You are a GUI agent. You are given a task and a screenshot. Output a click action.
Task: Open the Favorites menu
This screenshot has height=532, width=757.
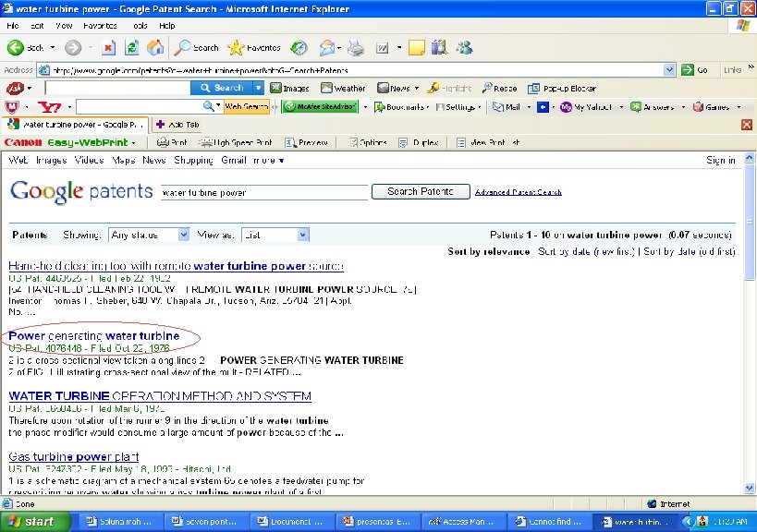click(x=100, y=26)
